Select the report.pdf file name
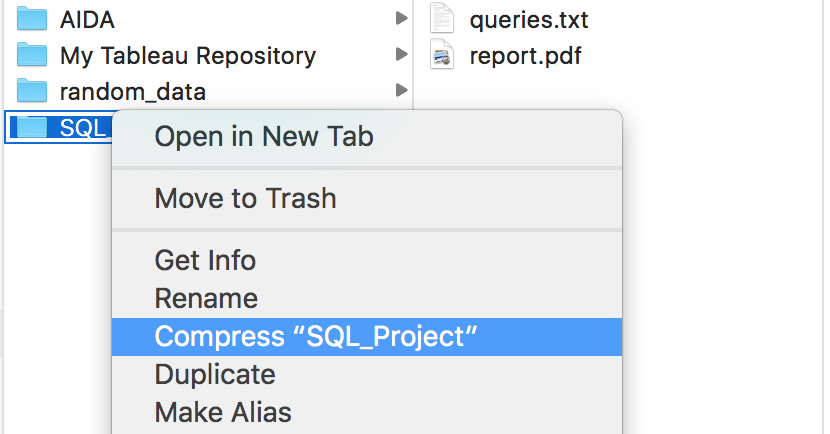 click(x=525, y=55)
